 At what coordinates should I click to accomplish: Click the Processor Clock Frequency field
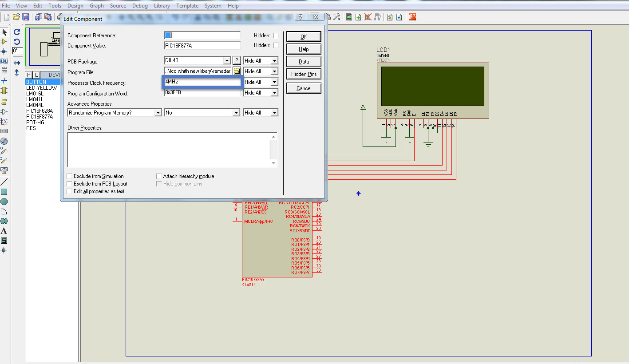(202, 82)
